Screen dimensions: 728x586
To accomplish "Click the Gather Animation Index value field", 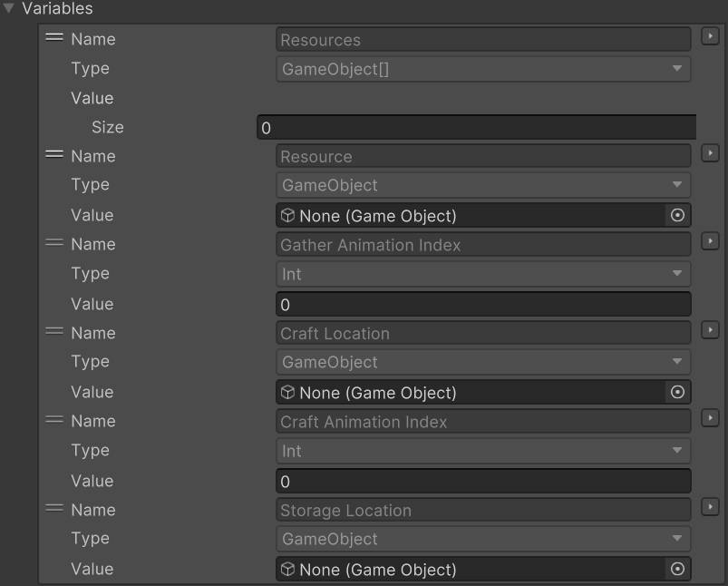I will tap(483, 305).
